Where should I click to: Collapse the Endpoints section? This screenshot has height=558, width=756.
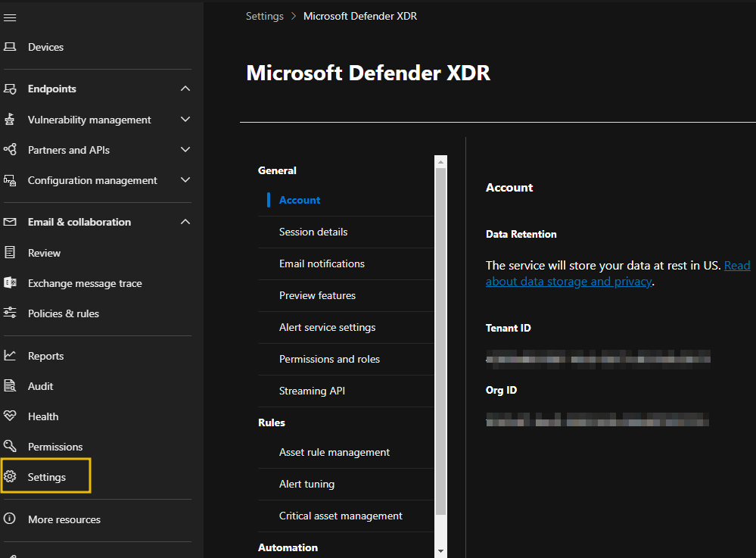(185, 89)
